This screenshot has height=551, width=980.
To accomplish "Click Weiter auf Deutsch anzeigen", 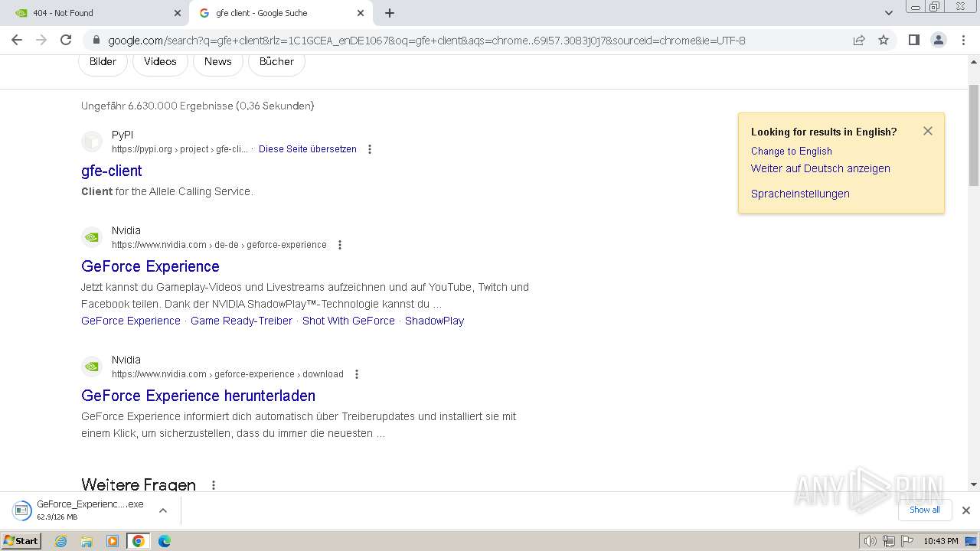I will tap(820, 168).
